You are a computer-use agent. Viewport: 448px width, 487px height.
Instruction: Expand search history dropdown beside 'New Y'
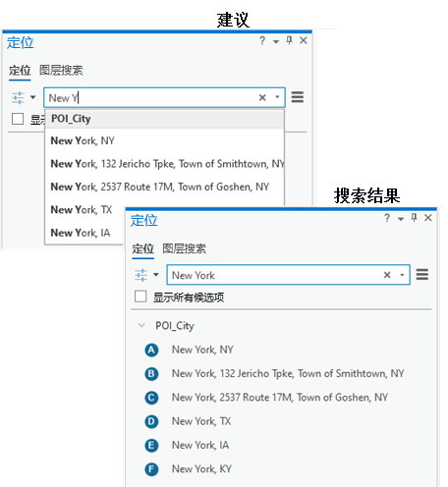click(x=277, y=97)
